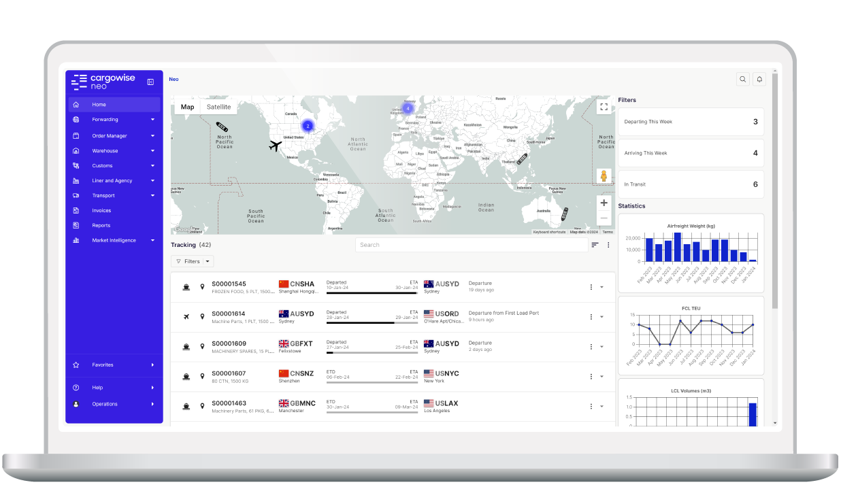
Task: Open the tracking list sort icon
Action: pos(595,245)
